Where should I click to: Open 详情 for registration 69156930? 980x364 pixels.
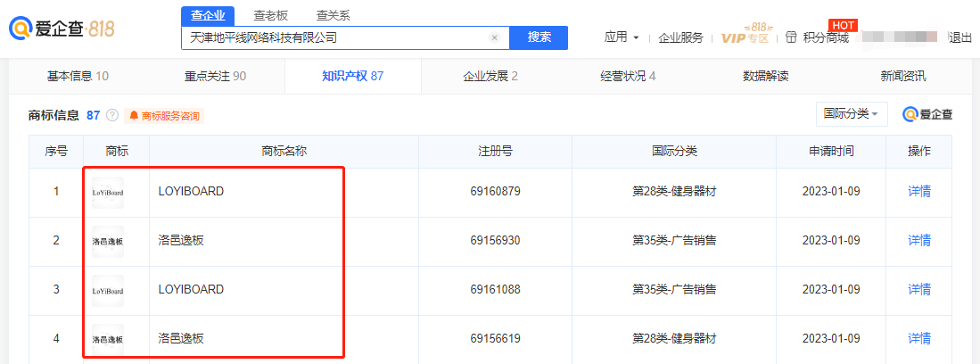tap(918, 240)
